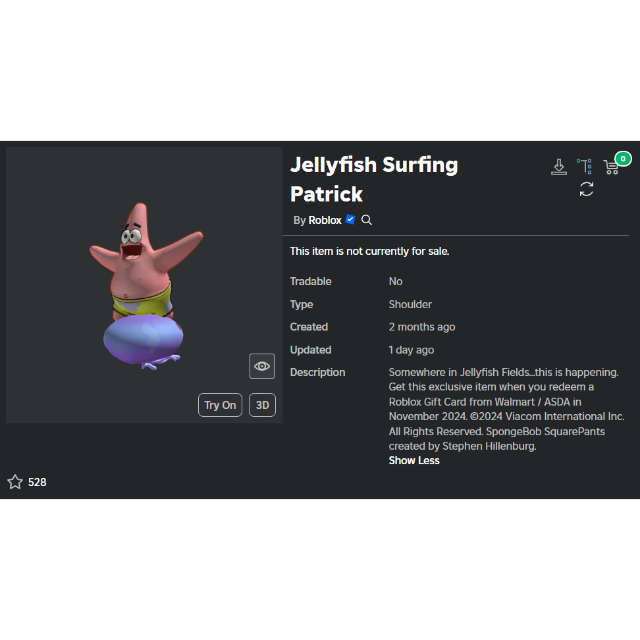Click 'This item is not currently for sale.'
Screen dimensions: 640x640
pyautogui.click(x=369, y=251)
